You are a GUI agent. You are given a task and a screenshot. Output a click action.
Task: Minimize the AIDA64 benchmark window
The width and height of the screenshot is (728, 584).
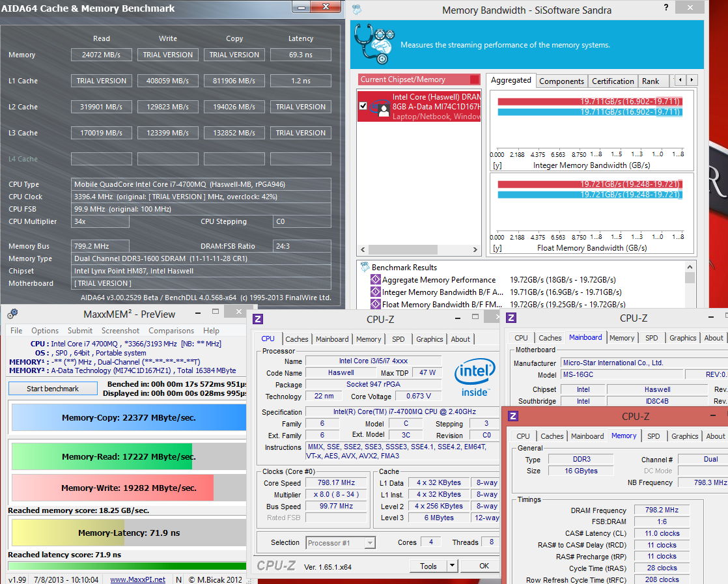click(x=301, y=7)
